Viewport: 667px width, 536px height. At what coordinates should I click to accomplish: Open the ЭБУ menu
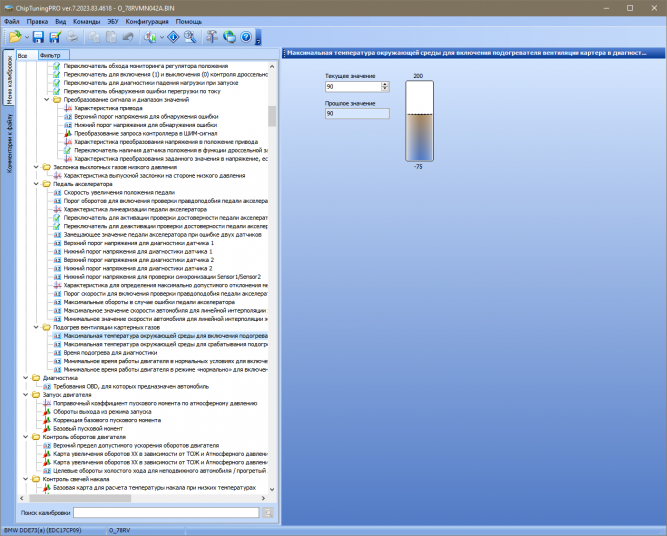[x=113, y=21]
